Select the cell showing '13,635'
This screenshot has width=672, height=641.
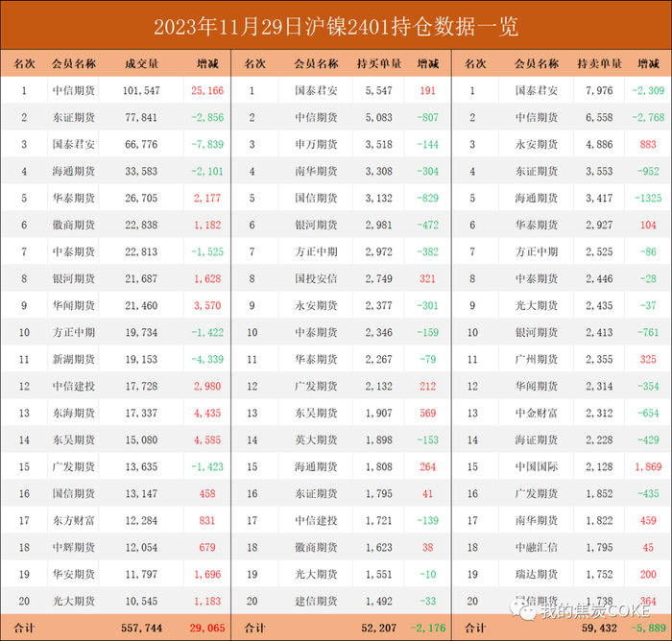141,467
